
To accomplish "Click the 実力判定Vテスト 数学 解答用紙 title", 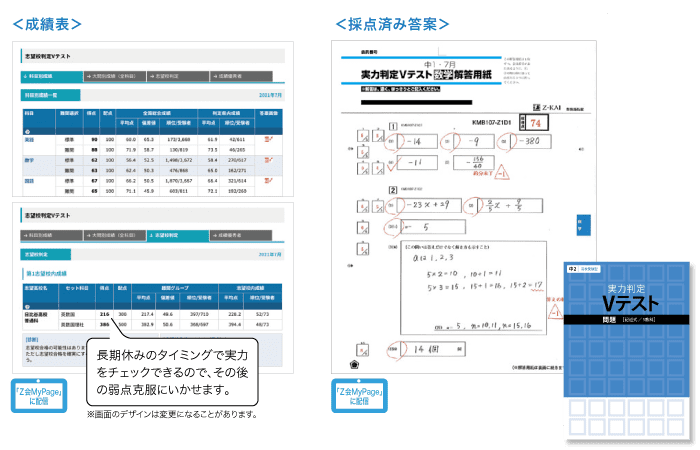I will pyautogui.click(x=425, y=75).
